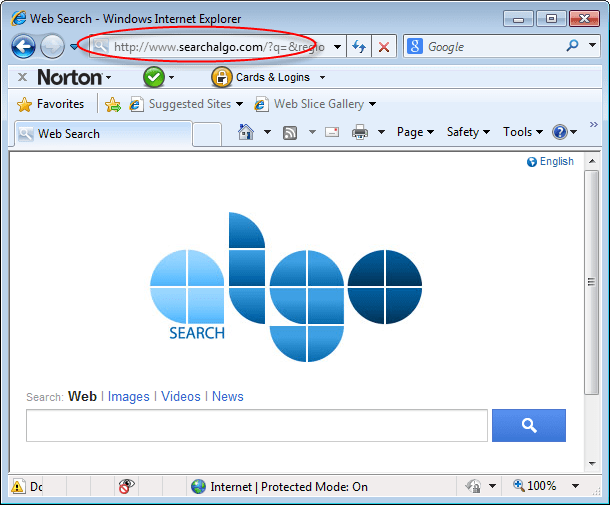610x505 pixels.
Task: Click the main web search text field
Action: (x=257, y=425)
